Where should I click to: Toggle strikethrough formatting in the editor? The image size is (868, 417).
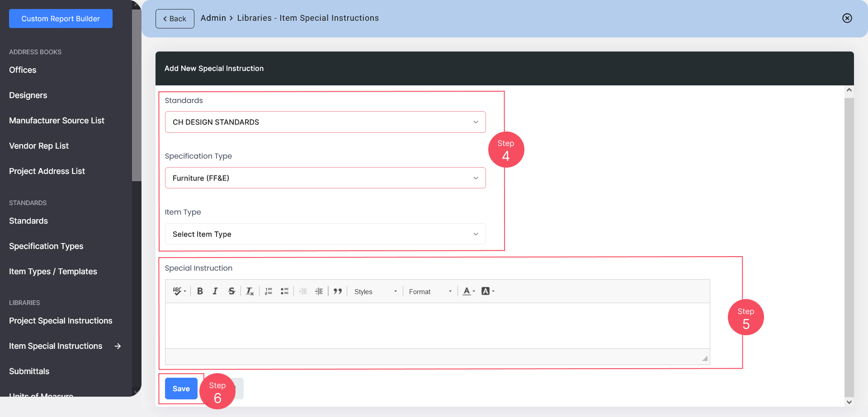[231, 291]
